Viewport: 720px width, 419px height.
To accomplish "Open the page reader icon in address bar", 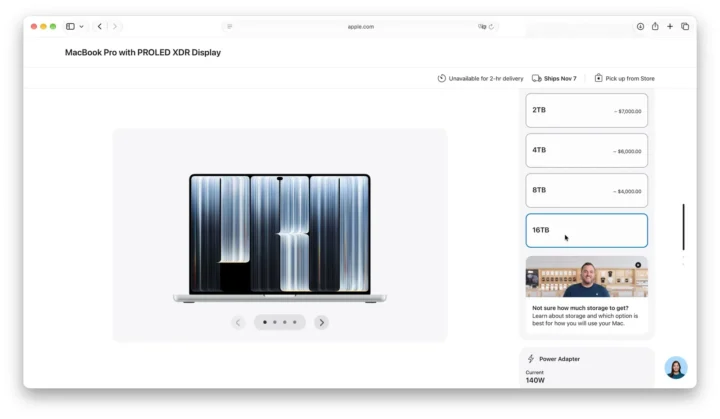I will 230,27.
